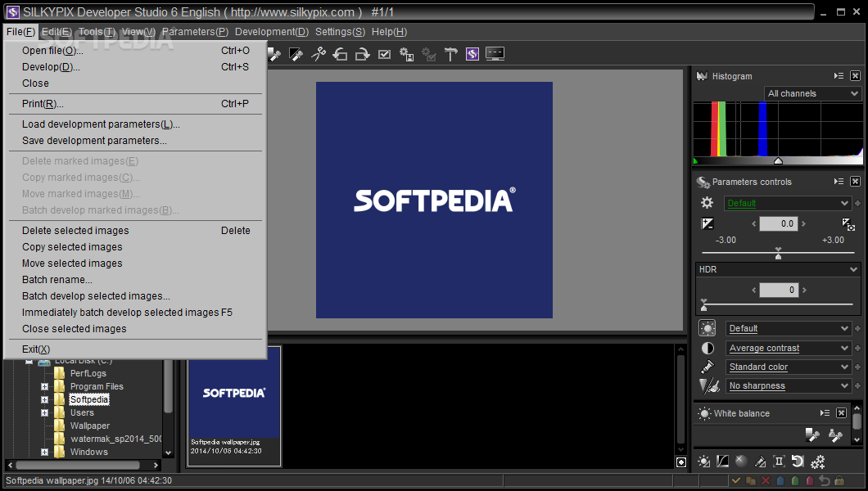Select the gray balance eyedropper toolbar tool
This screenshot has width=868, height=491.
(274, 54)
